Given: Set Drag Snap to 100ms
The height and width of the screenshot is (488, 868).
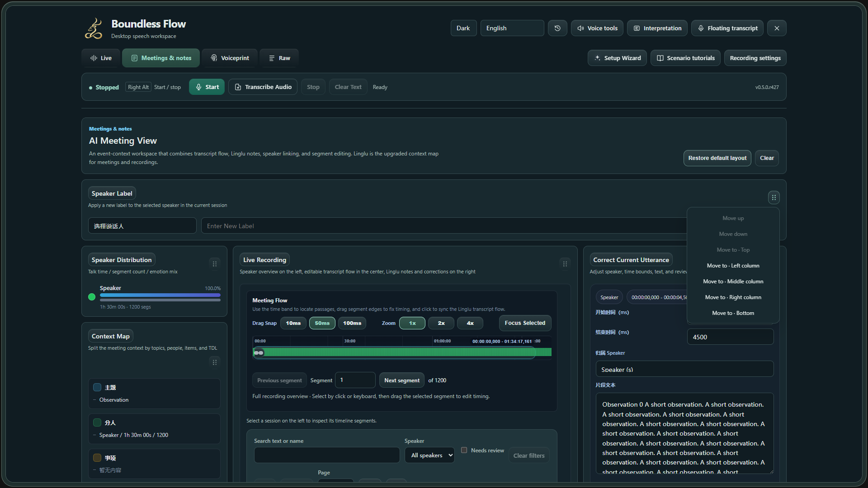Looking at the screenshot, I should click(352, 323).
